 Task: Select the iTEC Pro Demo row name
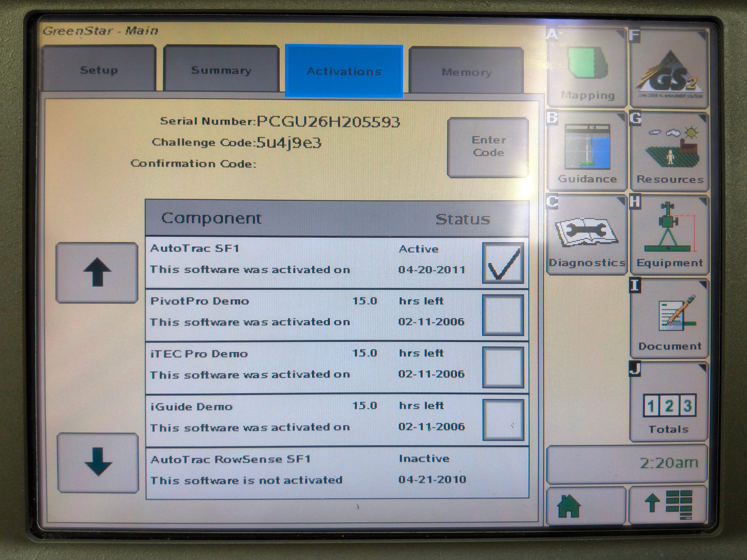[x=199, y=353]
